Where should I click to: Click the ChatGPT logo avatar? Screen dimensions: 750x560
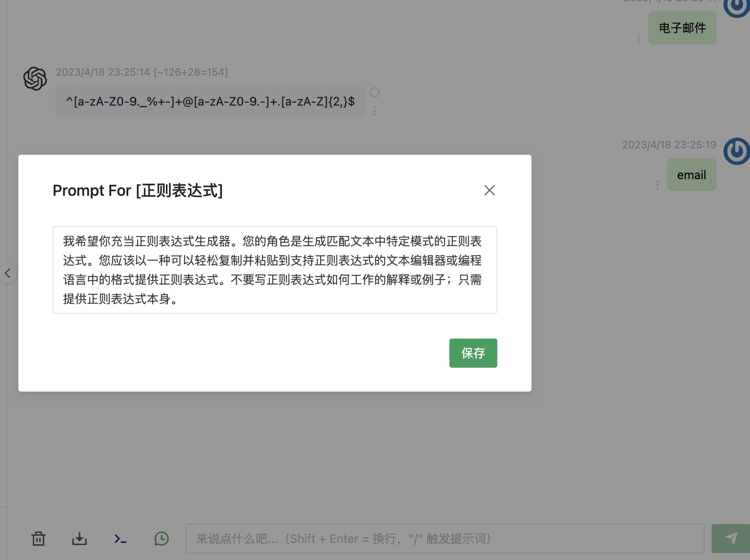coord(35,79)
